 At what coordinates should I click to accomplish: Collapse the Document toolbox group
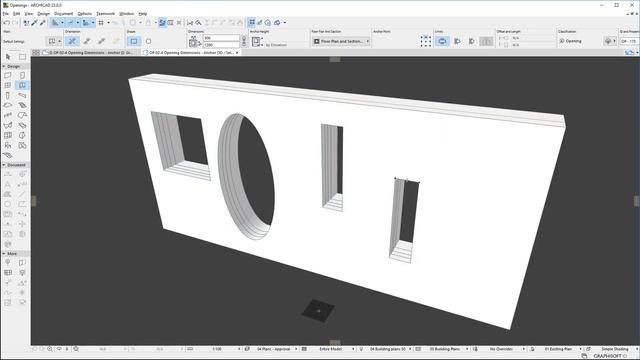pyautogui.click(x=4, y=165)
